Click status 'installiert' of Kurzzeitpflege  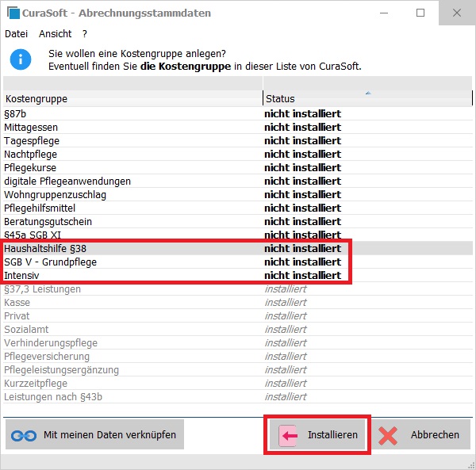(286, 384)
